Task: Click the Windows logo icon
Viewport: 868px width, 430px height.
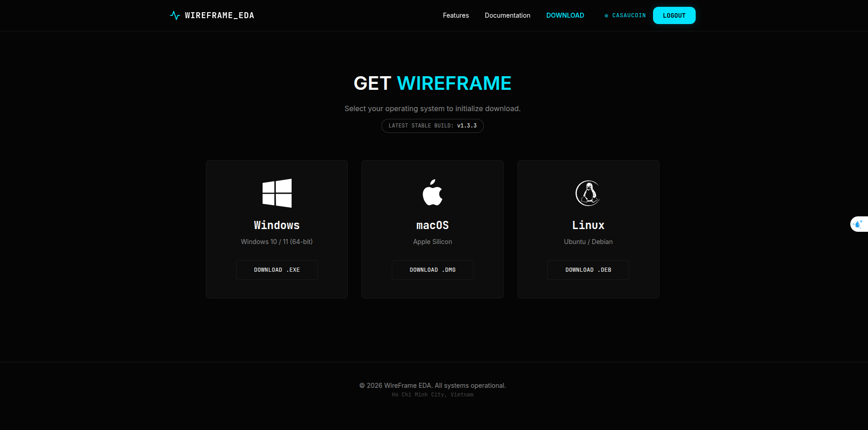Action: (x=277, y=193)
